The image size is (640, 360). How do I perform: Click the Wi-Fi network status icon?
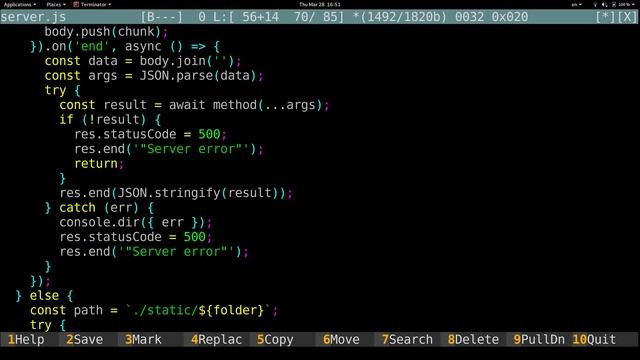[x=595, y=4]
